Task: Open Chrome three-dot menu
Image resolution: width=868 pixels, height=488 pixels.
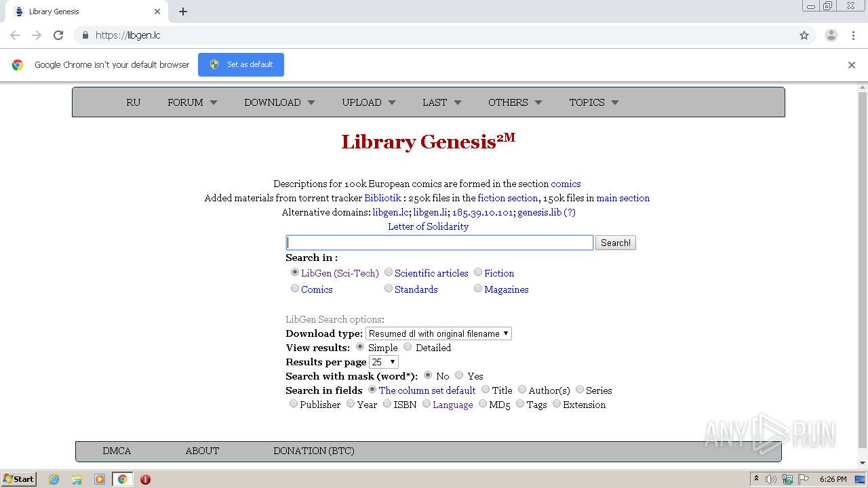Action: pos(853,35)
